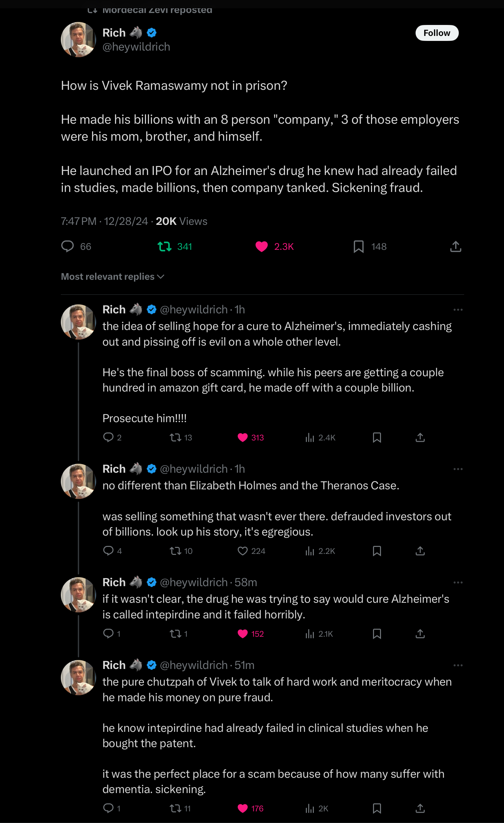Expand the Most relevant replies dropdown
This screenshot has height=823, width=504.
[x=112, y=276]
